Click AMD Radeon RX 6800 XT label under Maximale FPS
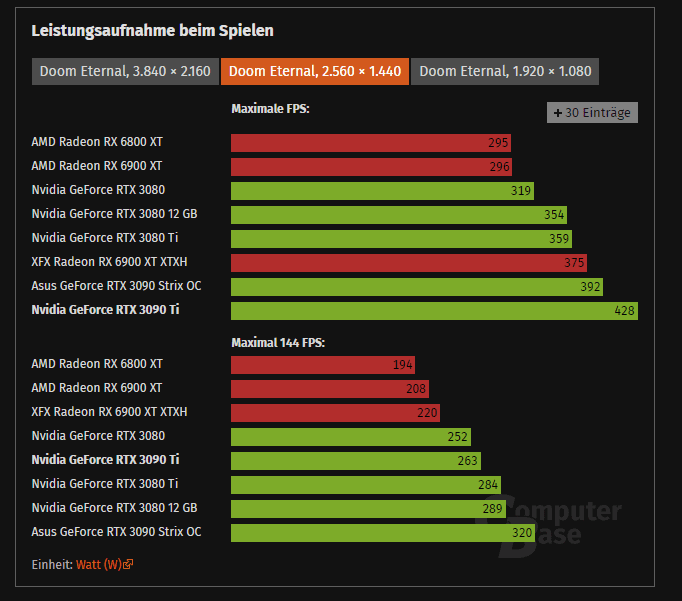 97,142
